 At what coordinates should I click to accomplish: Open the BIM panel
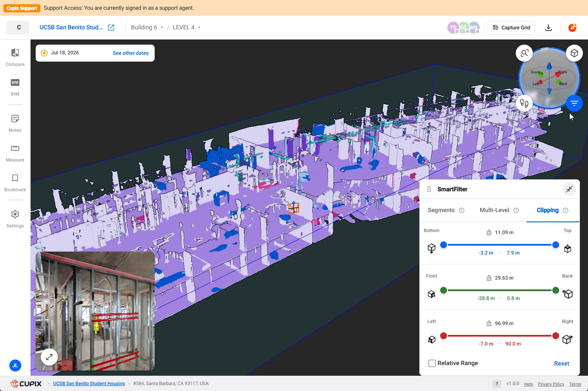click(x=15, y=87)
